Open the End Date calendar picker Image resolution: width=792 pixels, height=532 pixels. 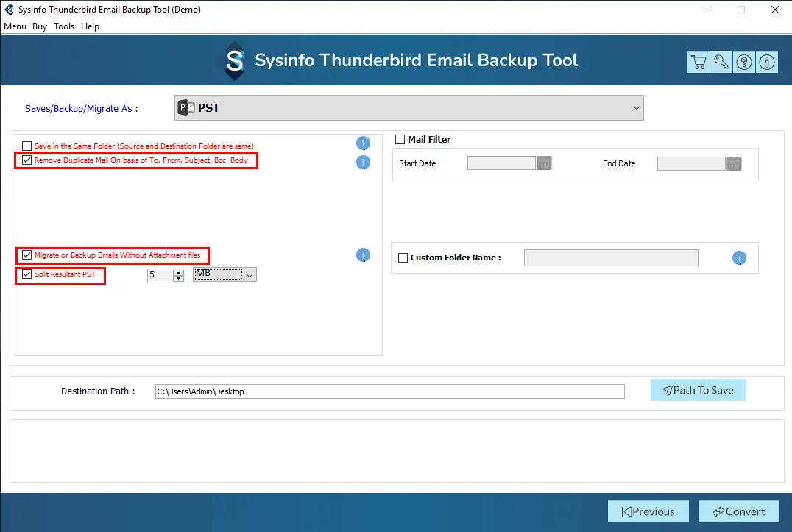click(x=734, y=163)
